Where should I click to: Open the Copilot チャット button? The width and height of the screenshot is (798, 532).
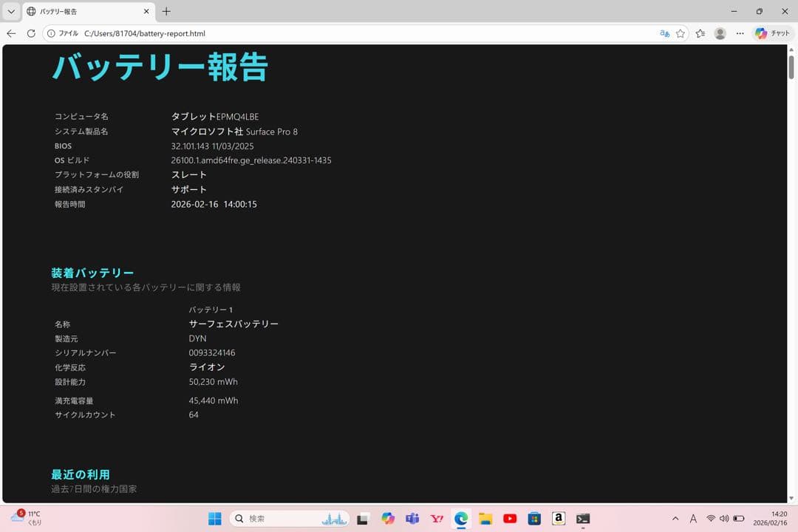(x=773, y=33)
